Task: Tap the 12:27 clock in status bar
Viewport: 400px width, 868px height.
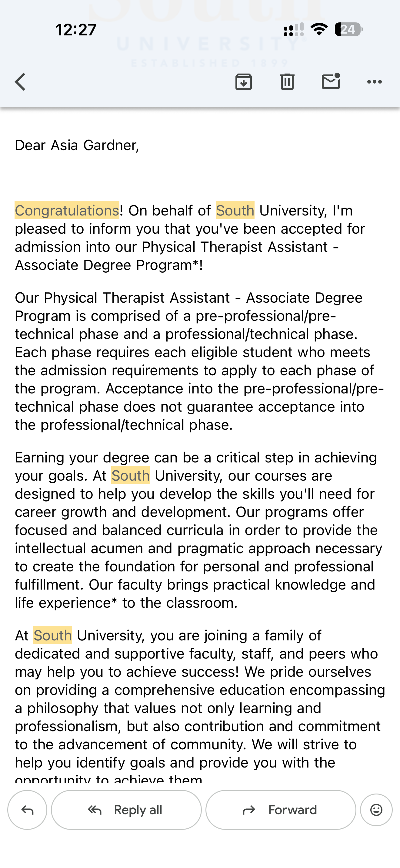Action: [76, 30]
